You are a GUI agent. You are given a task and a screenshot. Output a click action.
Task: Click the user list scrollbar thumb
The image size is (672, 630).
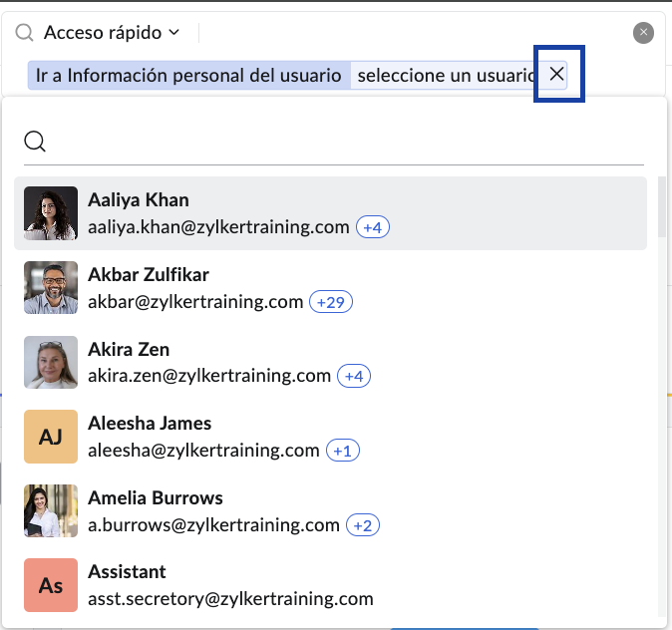click(662, 206)
